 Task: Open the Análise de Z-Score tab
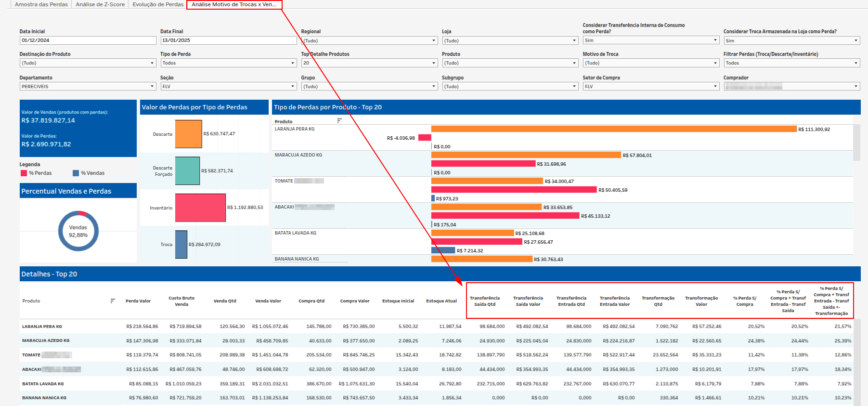tap(100, 4)
